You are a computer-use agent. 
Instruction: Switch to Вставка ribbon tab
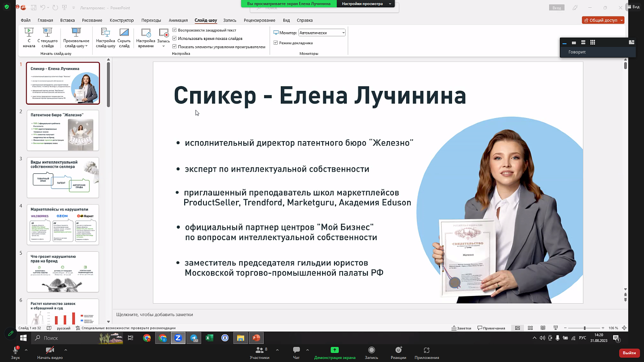click(x=67, y=20)
